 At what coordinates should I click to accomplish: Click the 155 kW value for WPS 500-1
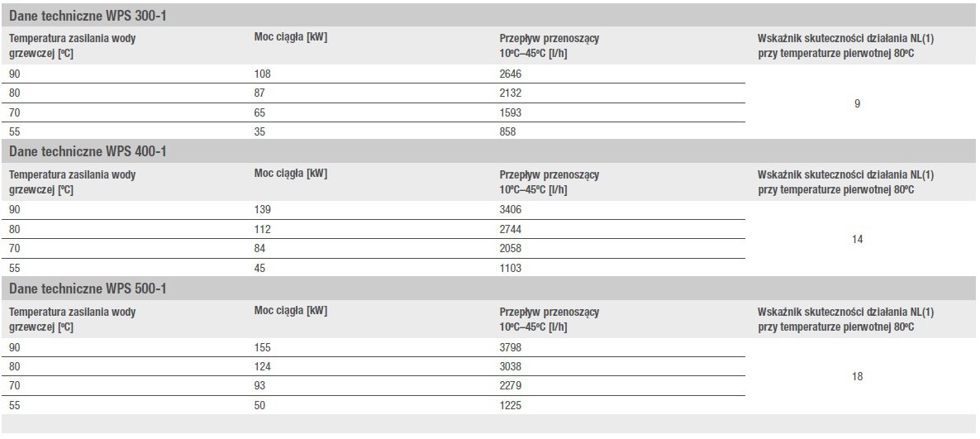[x=263, y=347]
